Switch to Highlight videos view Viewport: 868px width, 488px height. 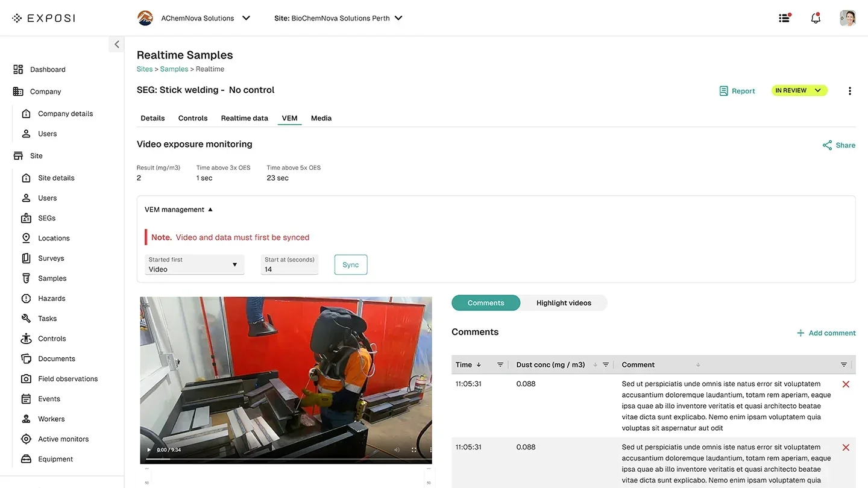(x=564, y=302)
